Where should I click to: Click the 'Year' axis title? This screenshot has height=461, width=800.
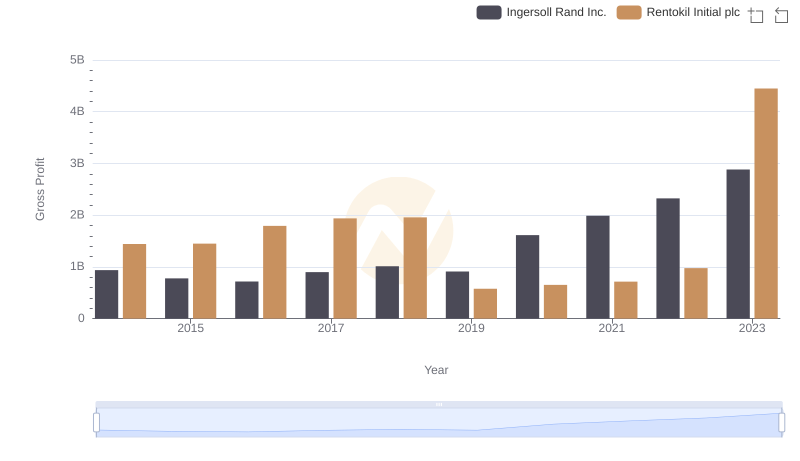[x=436, y=370]
